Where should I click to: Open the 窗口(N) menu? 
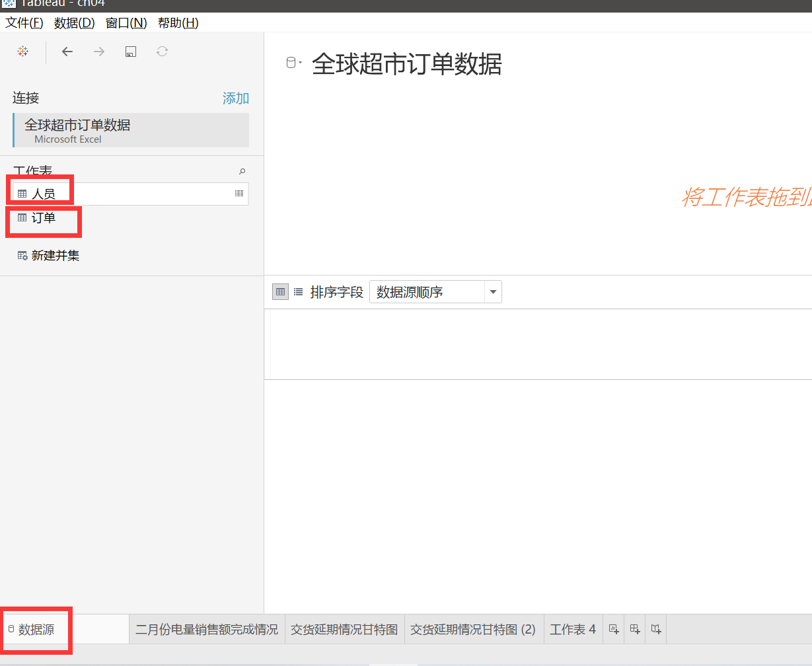pyautogui.click(x=126, y=23)
